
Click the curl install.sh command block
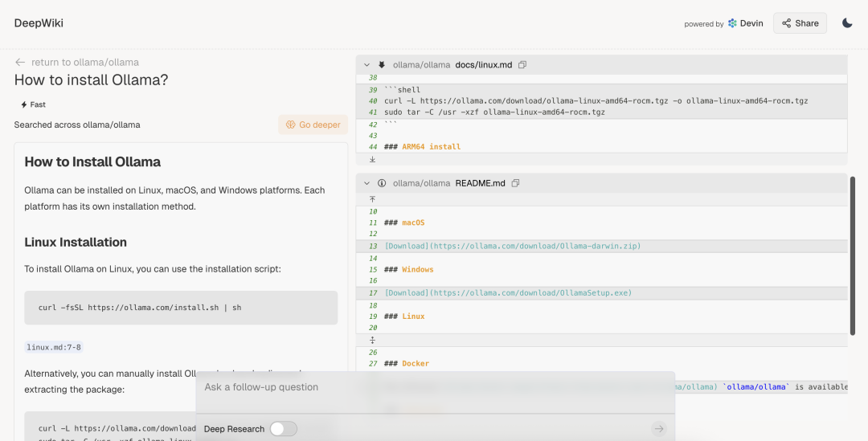coord(181,308)
